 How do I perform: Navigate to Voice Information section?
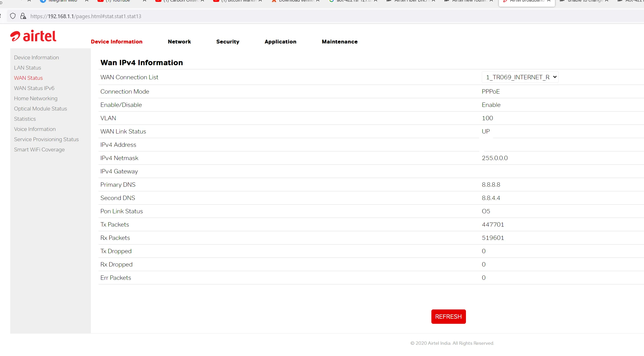click(35, 129)
